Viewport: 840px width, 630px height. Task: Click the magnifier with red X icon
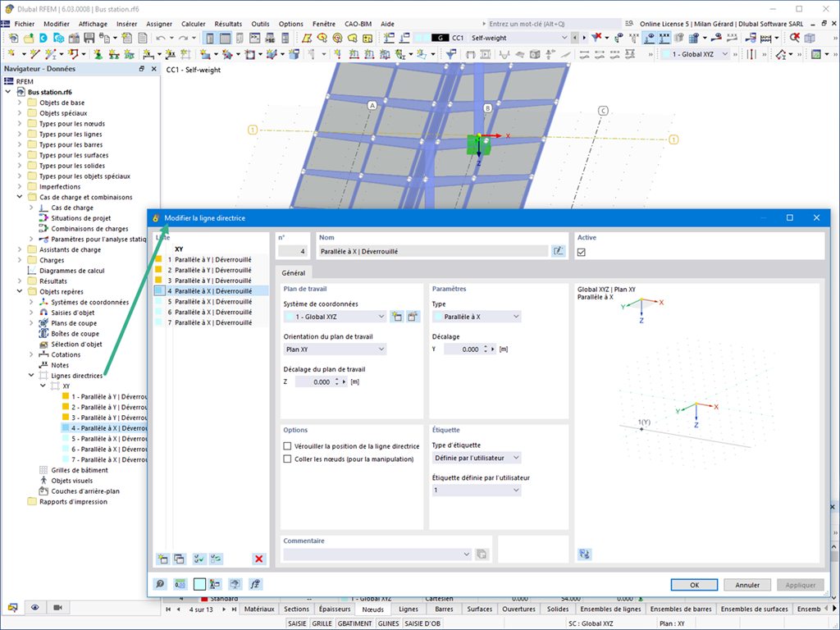794,38
